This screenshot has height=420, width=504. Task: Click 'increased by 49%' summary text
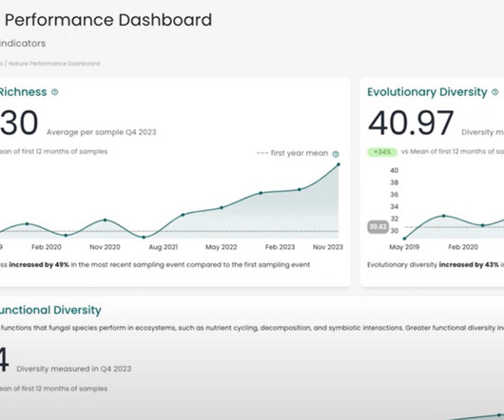39,265
